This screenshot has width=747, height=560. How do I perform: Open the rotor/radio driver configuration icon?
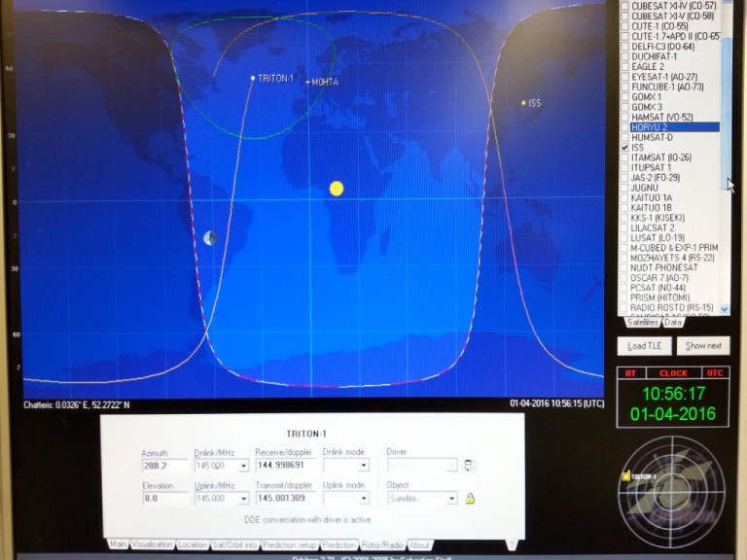[x=469, y=466]
